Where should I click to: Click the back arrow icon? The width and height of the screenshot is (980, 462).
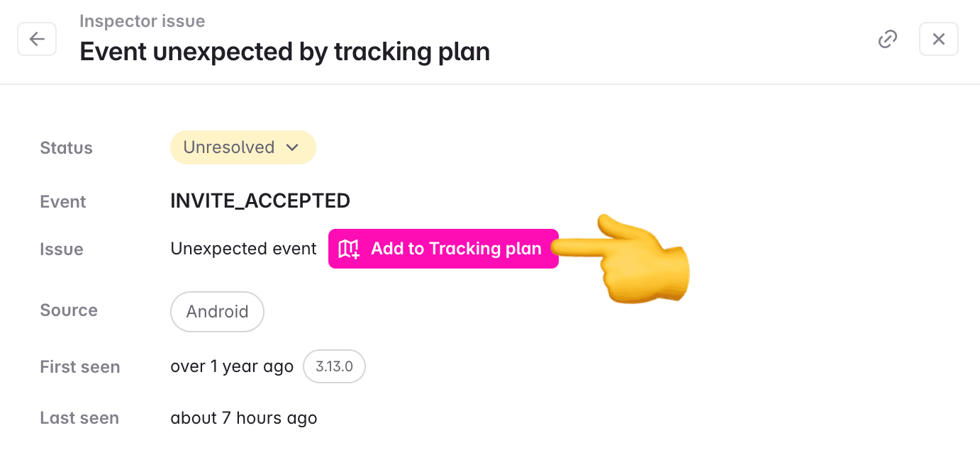pyautogui.click(x=37, y=39)
